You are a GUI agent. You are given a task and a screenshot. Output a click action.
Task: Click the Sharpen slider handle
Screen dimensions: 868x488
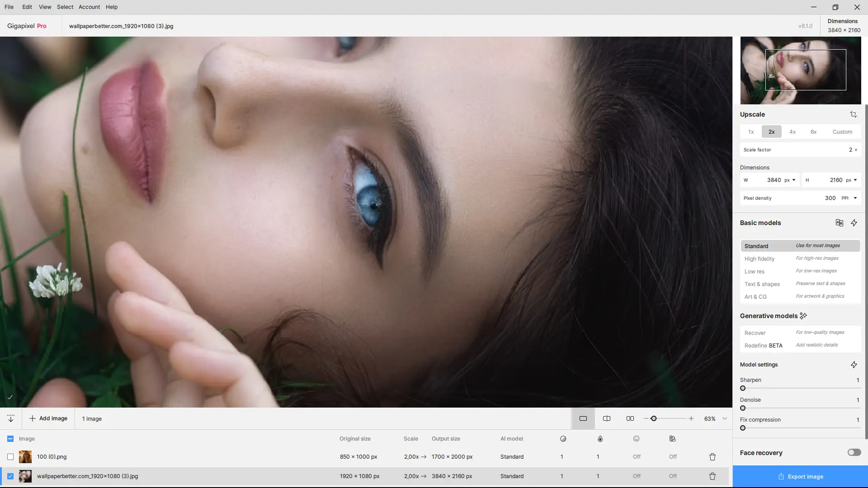(x=743, y=388)
